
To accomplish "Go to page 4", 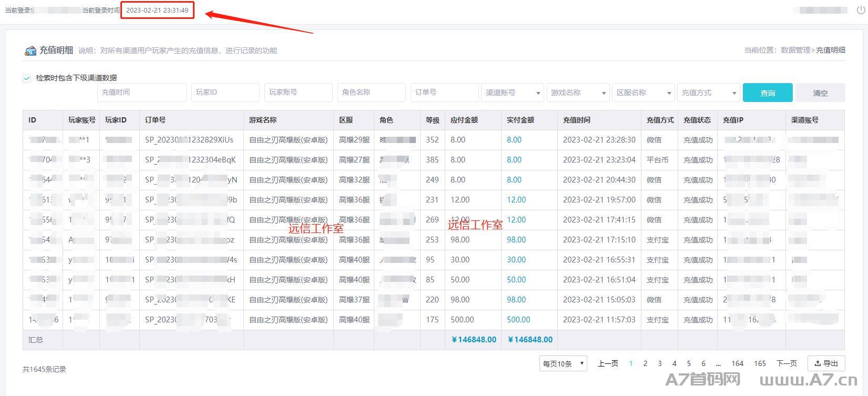I will click(x=674, y=363).
